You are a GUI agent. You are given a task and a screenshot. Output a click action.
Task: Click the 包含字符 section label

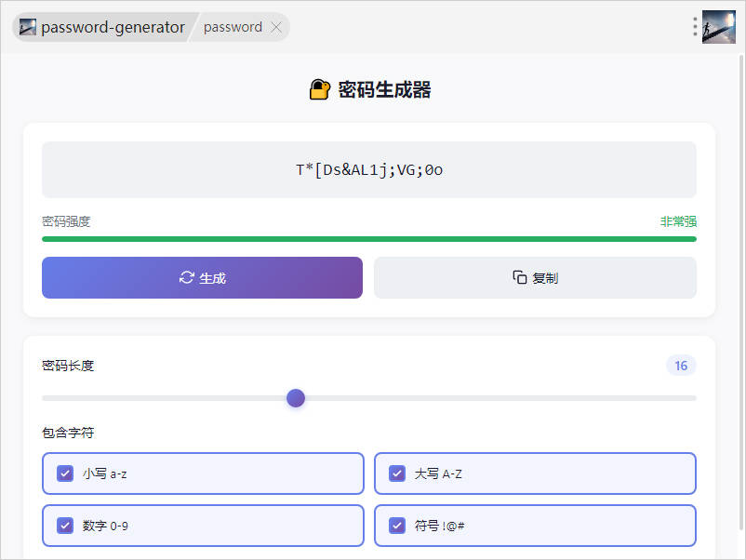[x=68, y=433]
